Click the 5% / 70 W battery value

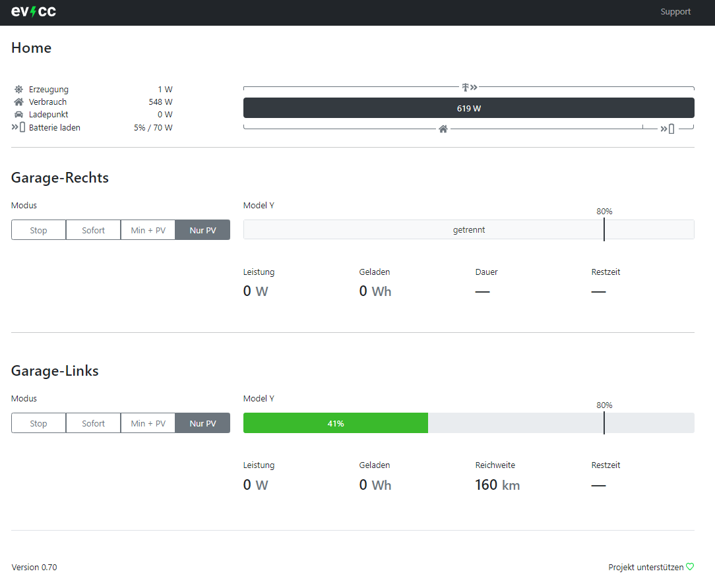coord(153,128)
